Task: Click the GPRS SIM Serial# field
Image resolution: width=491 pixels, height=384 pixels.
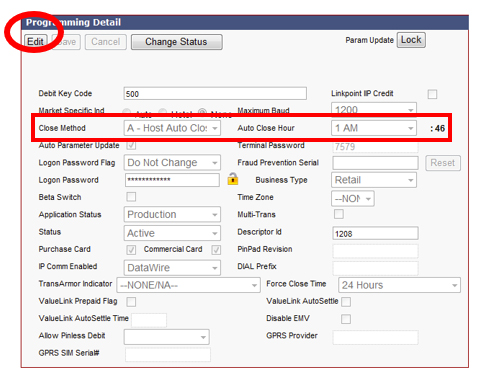Action: click(168, 354)
